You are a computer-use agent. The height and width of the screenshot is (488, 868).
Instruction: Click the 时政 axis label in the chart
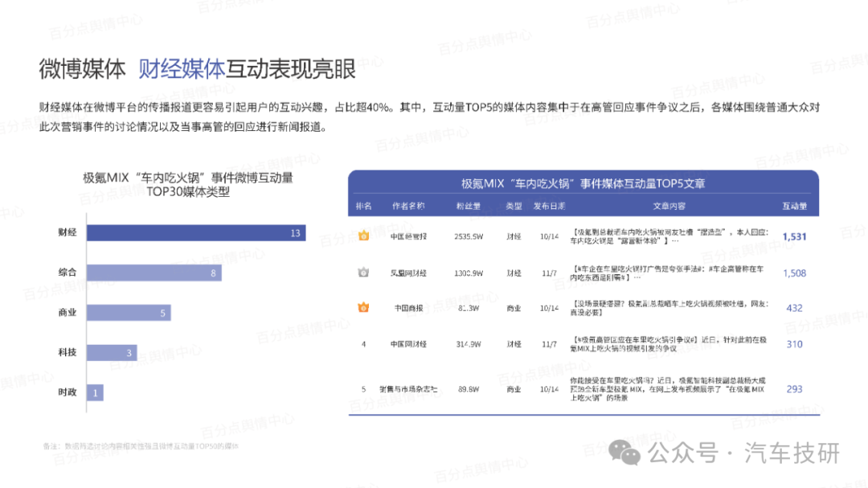[x=68, y=392]
